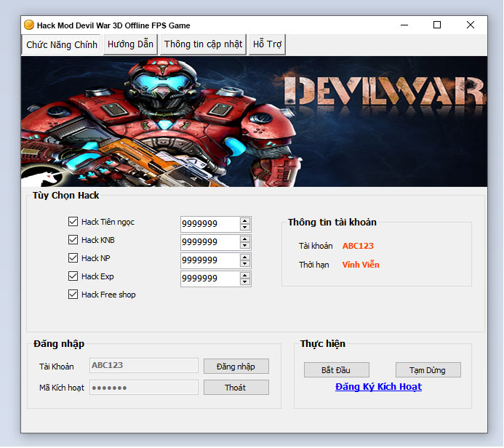Click the Đăng nhập button
This screenshot has width=504, height=448.
(x=236, y=367)
